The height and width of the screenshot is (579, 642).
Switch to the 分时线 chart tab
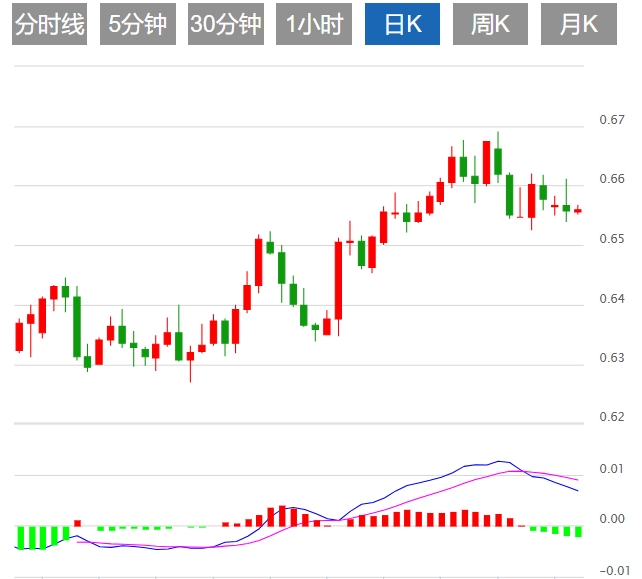tap(50, 24)
